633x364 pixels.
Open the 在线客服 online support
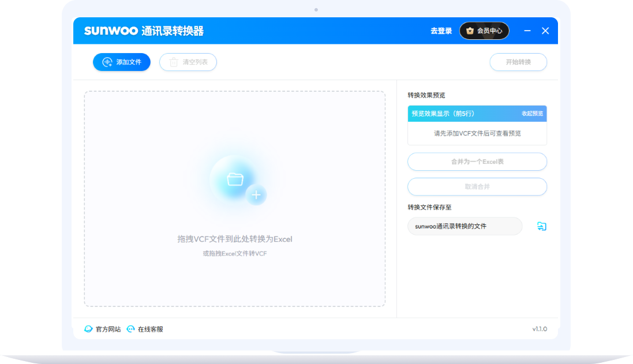point(150,329)
